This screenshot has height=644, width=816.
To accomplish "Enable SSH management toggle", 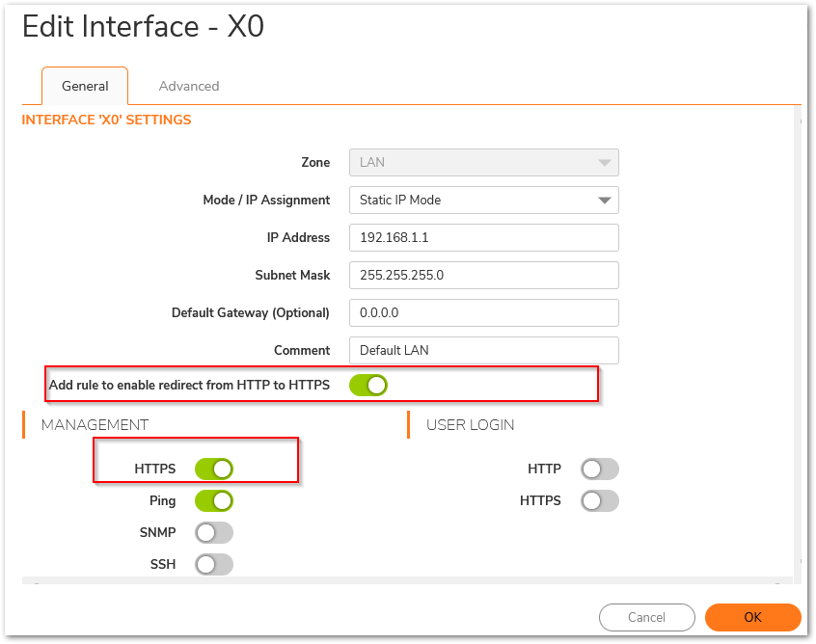I will point(214,564).
